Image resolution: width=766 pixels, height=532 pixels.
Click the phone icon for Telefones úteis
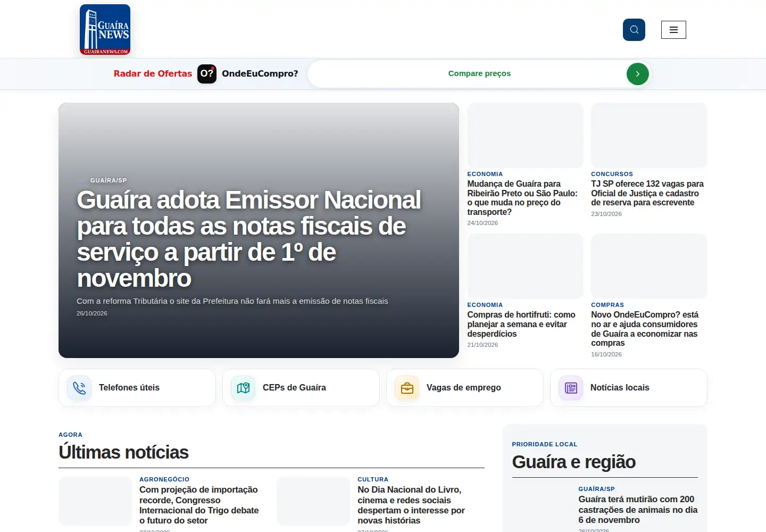point(79,388)
